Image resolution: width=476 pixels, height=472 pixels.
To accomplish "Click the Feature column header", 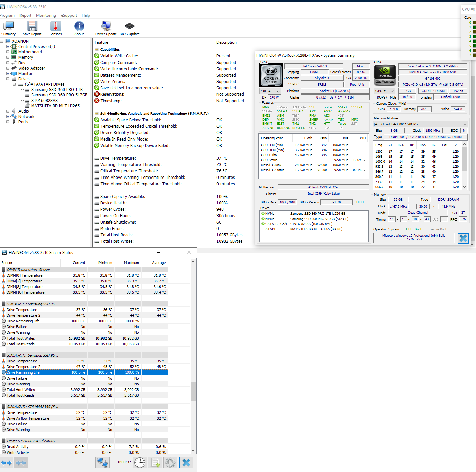I will (153, 42).
